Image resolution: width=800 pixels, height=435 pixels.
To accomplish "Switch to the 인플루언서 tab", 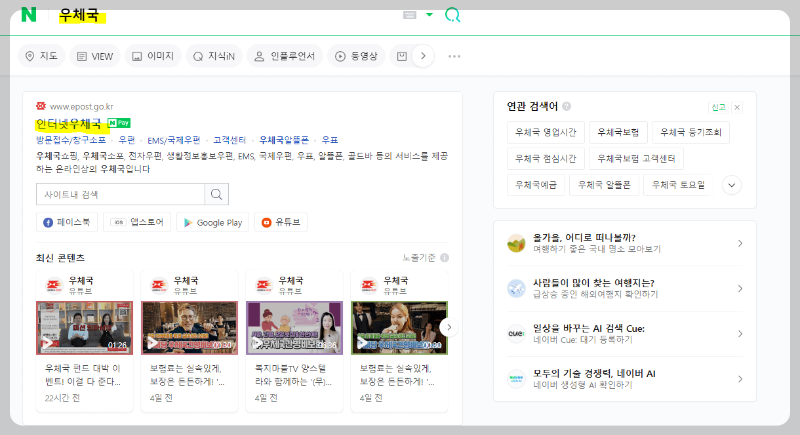I will (x=285, y=56).
